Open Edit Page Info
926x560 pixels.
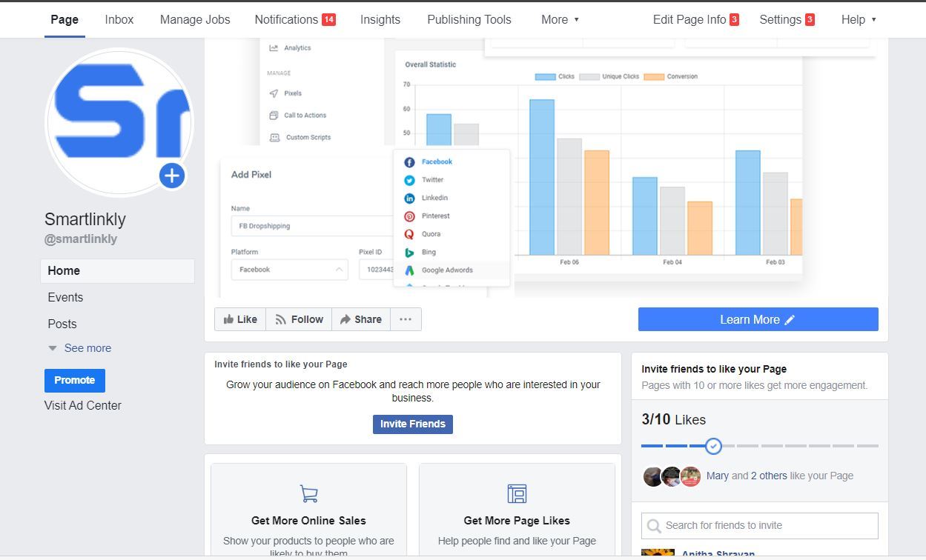click(696, 20)
